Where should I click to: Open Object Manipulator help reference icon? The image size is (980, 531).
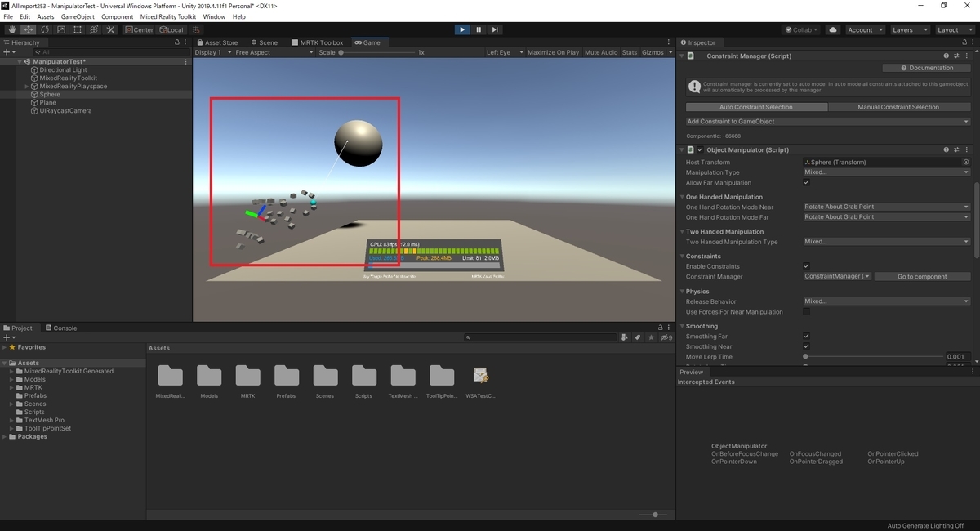947,150
